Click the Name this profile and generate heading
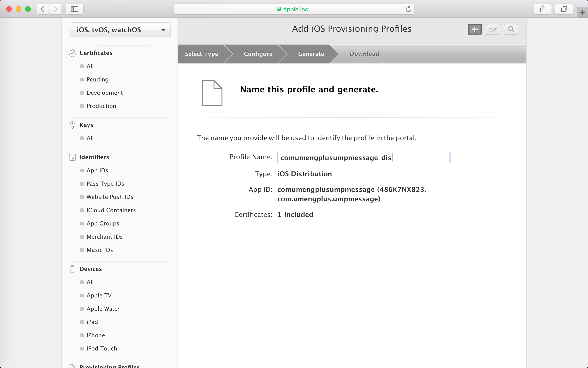 point(309,90)
